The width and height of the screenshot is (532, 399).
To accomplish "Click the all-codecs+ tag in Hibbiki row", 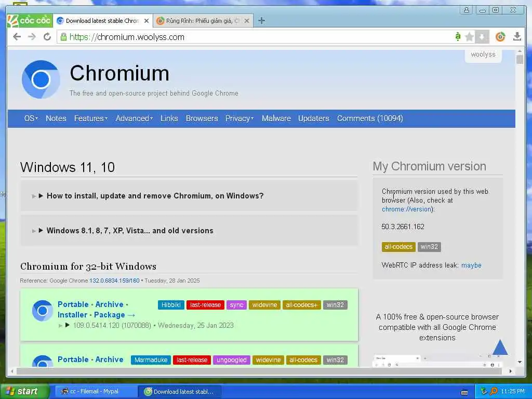I will 302,304.
